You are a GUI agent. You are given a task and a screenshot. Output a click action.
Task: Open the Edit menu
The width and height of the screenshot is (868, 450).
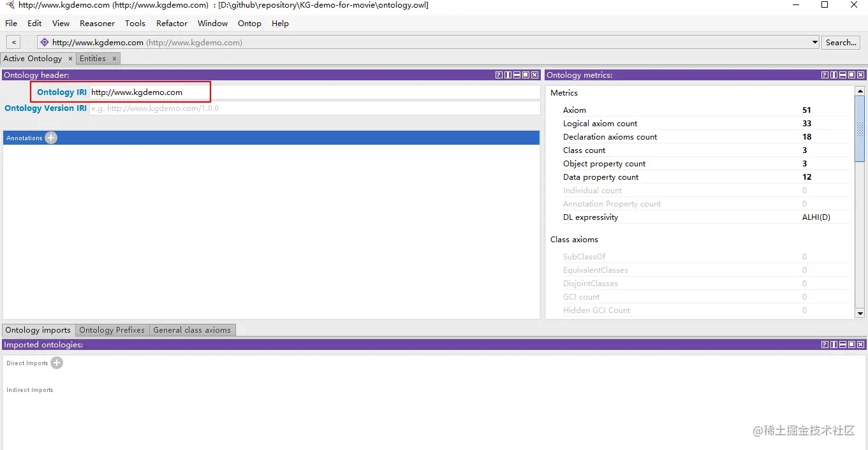pos(34,24)
